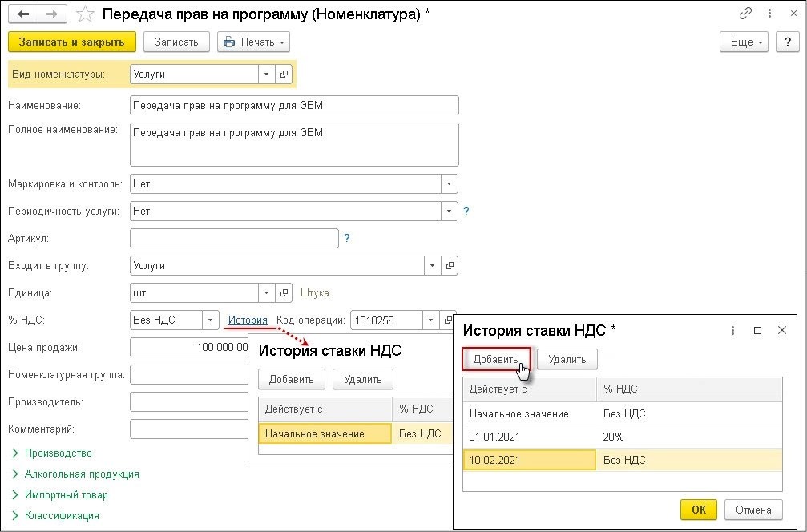The height and width of the screenshot is (532, 807).
Task: Click the forward navigation arrow
Action: point(51,14)
